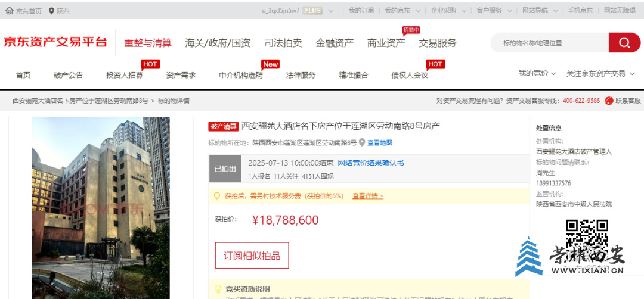Open the 商业资产 tab

pos(386,43)
